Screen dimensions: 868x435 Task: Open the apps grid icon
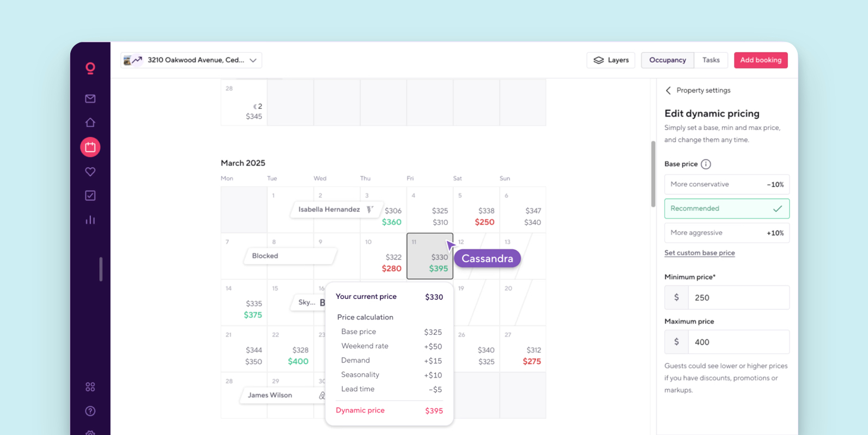[x=90, y=387]
